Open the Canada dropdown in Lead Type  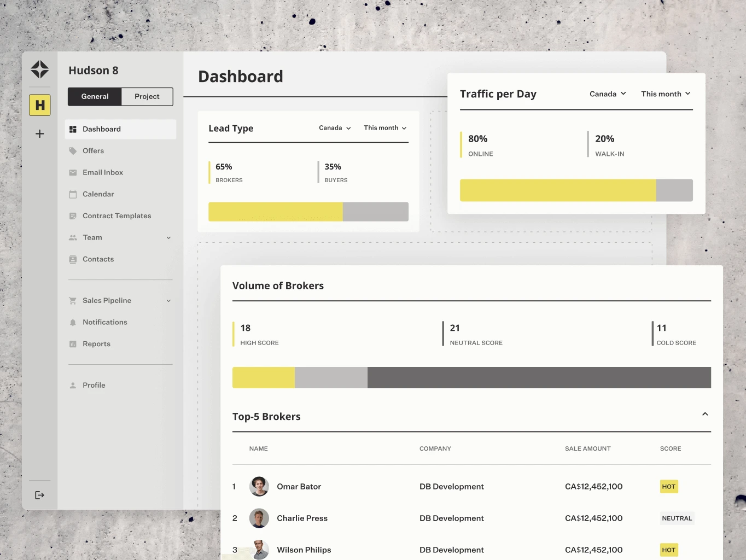point(334,128)
